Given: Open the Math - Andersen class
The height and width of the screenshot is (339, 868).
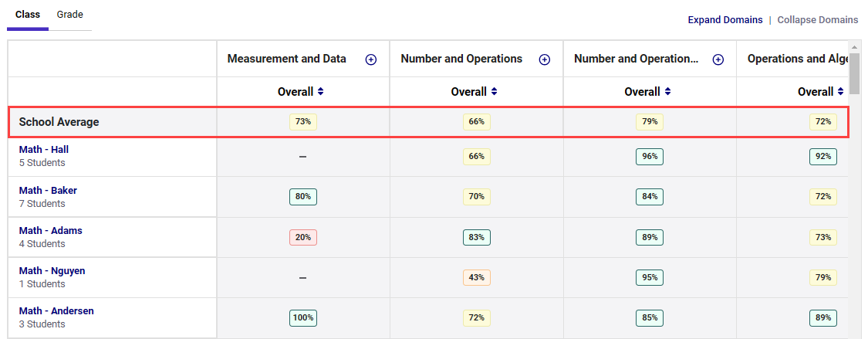Looking at the screenshot, I should (x=56, y=311).
